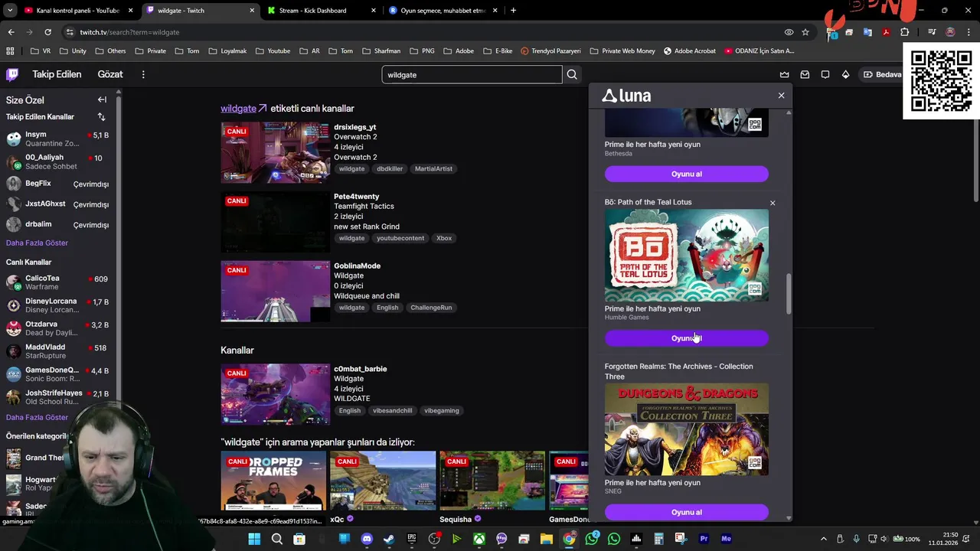Click Oyunu al for Forgotten Realms collection
980x551 pixels.
point(686,512)
